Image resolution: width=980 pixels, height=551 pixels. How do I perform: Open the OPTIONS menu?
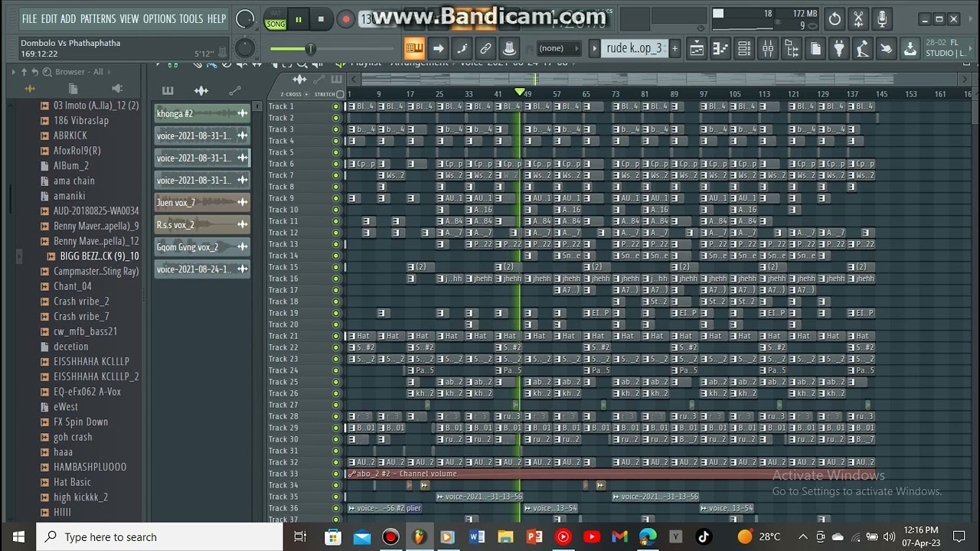pyautogui.click(x=159, y=18)
